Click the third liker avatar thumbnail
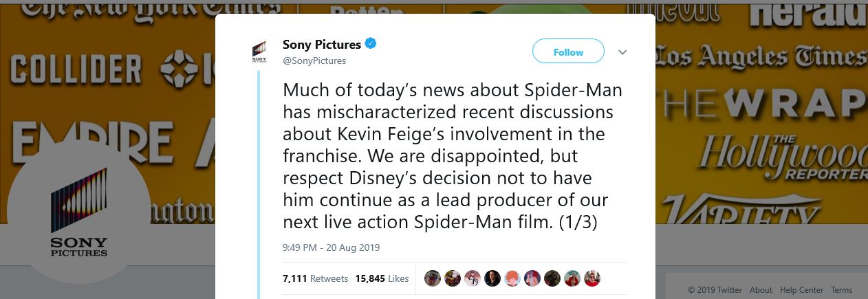The width and height of the screenshot is (868, 299). [472, 278]
